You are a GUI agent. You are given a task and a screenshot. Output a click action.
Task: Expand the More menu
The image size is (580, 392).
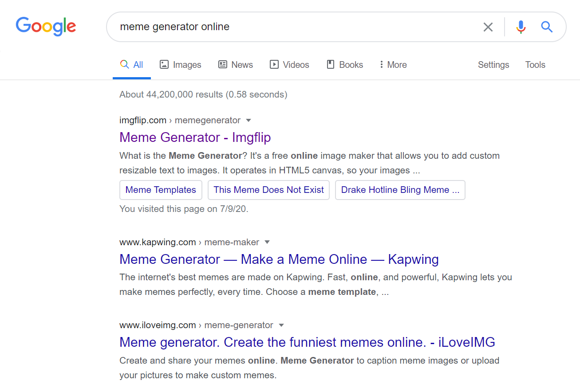point(393,65)
